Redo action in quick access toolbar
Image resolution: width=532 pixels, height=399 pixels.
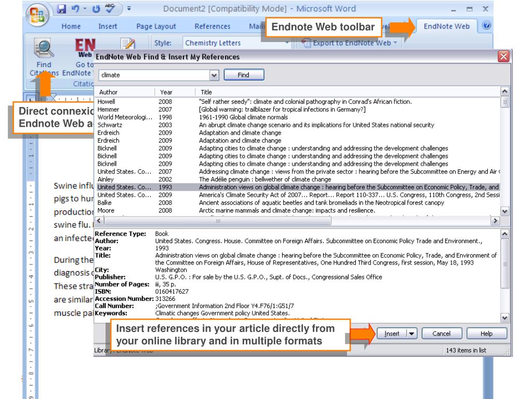(96, 9)
